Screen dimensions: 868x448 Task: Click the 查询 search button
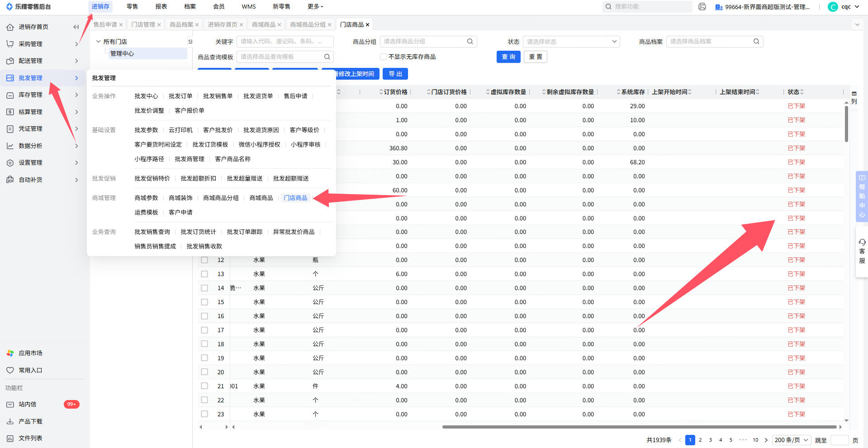[508, 57]
